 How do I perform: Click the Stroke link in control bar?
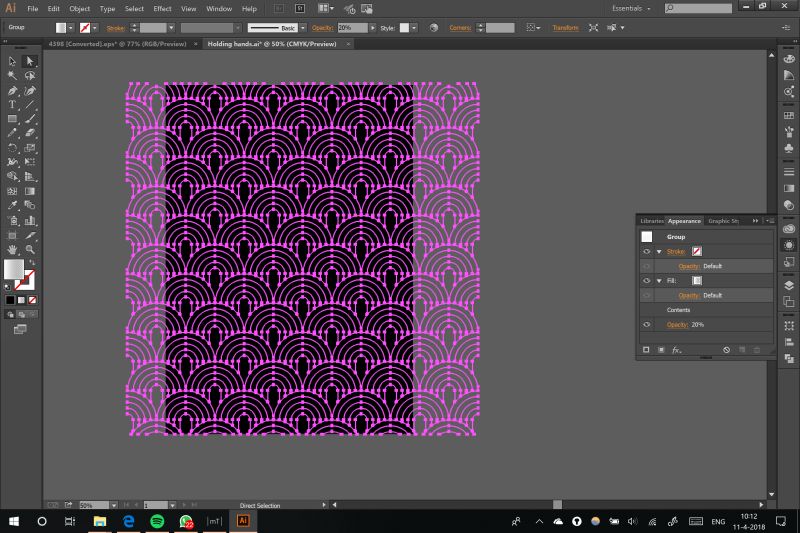[x=115, y=28]
